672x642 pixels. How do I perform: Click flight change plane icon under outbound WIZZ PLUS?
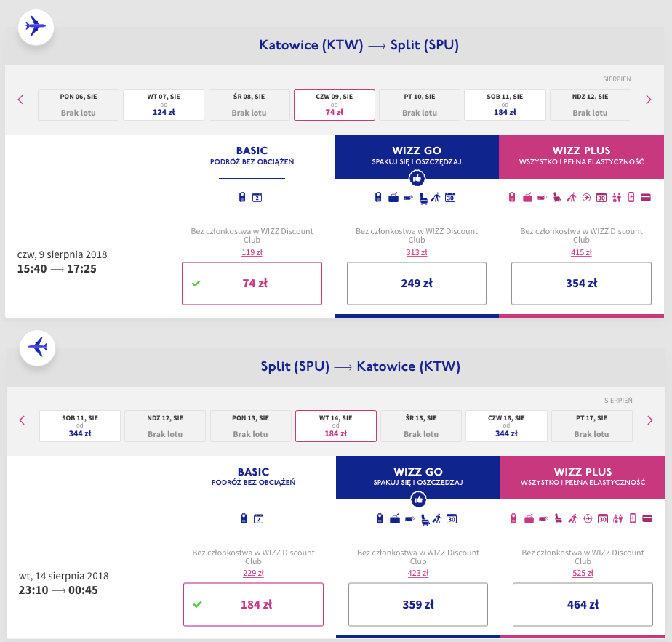tap(587, 198)
